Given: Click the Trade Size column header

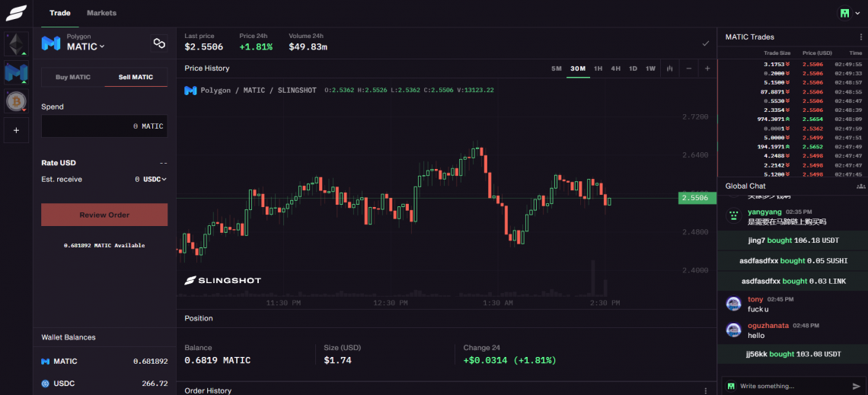Looking at the screenshot, I should 777,53.
